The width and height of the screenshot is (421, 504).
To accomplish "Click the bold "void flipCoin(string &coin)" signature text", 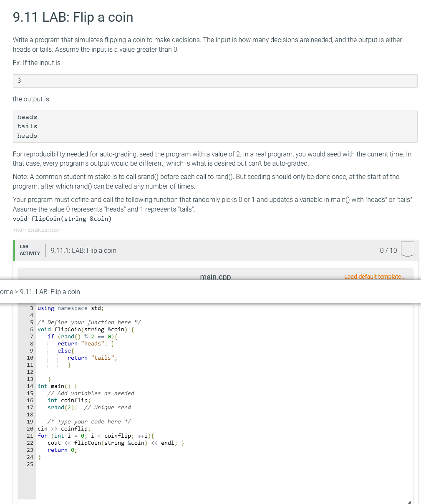I will coord(62,218).
